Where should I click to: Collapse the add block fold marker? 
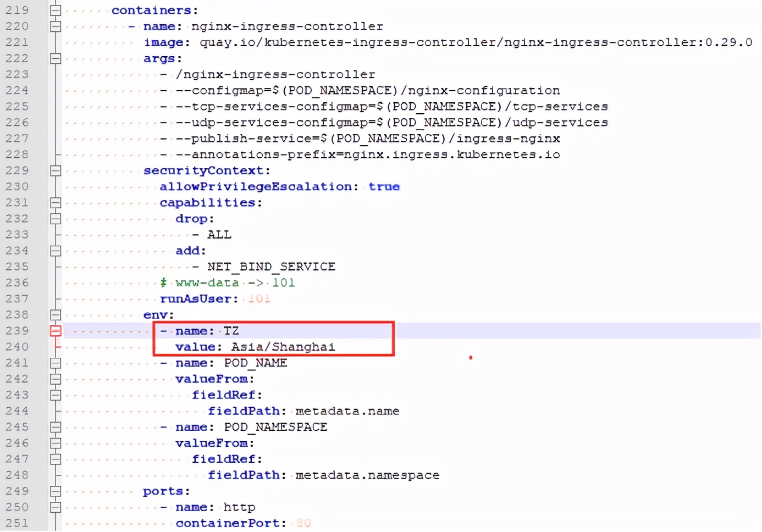(56, 251)
